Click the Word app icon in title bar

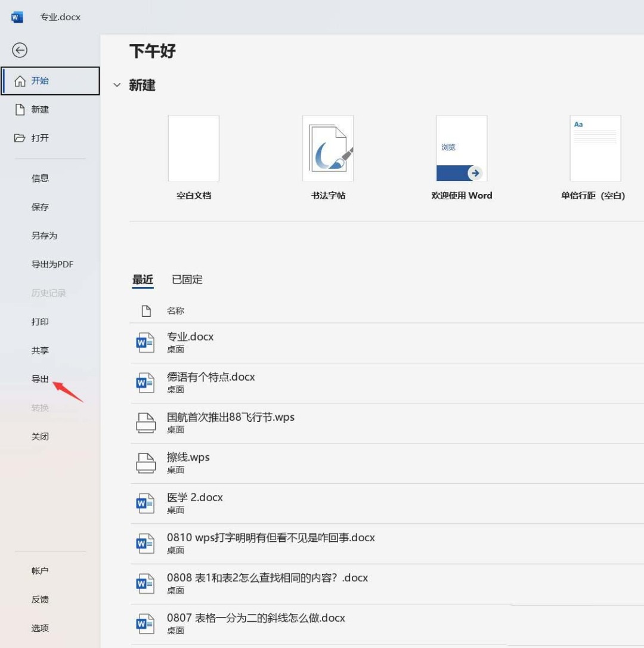point(16,17)
